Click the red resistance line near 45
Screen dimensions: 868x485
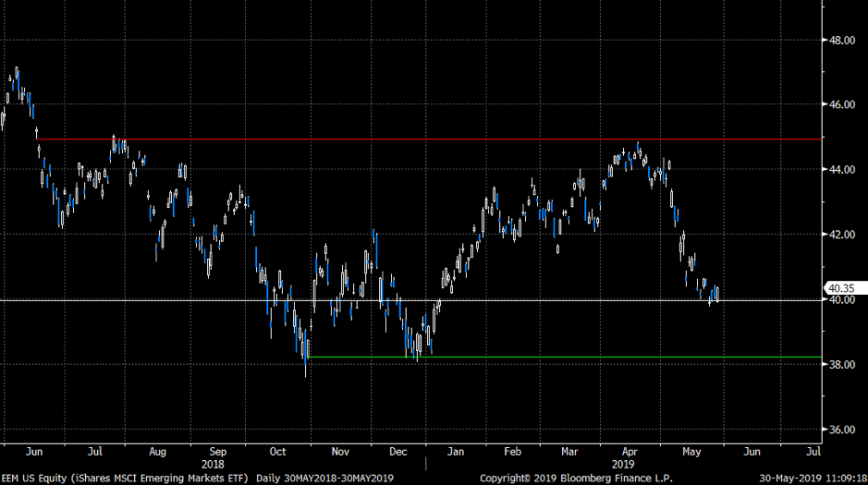[x=429, y=139]
